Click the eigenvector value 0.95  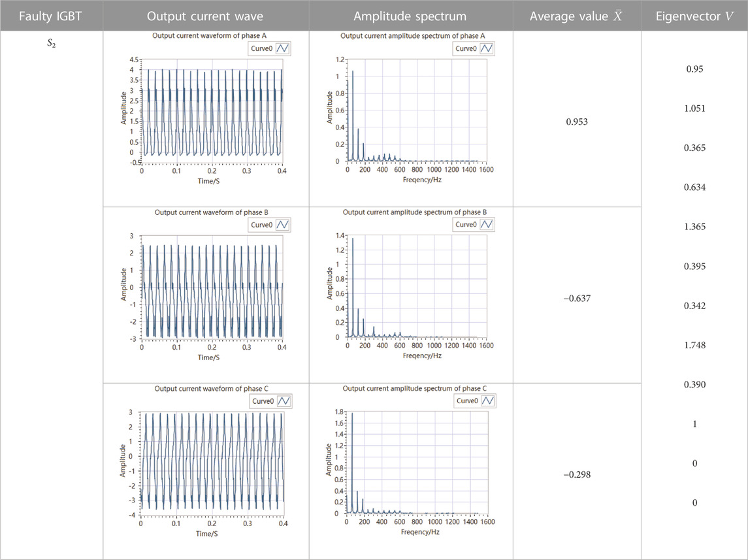[x=694, y=69]
